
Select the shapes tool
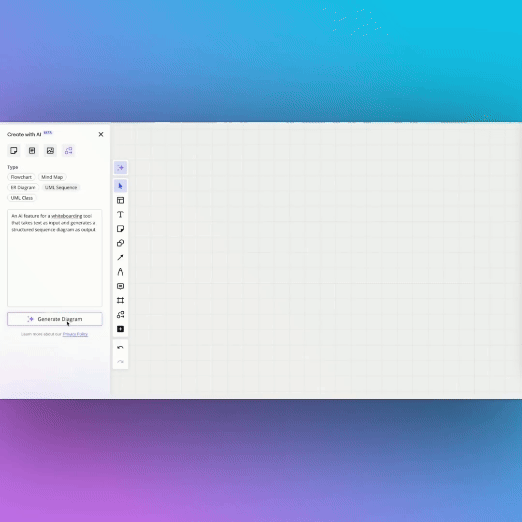click(x=120, y=243)
